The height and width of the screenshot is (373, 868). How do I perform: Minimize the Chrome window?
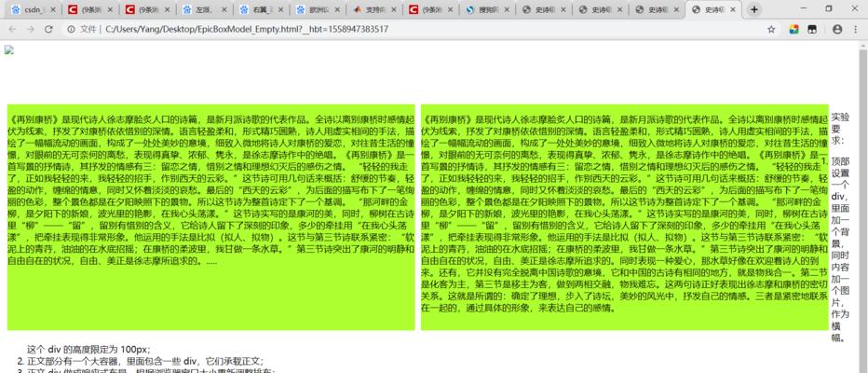803,7
